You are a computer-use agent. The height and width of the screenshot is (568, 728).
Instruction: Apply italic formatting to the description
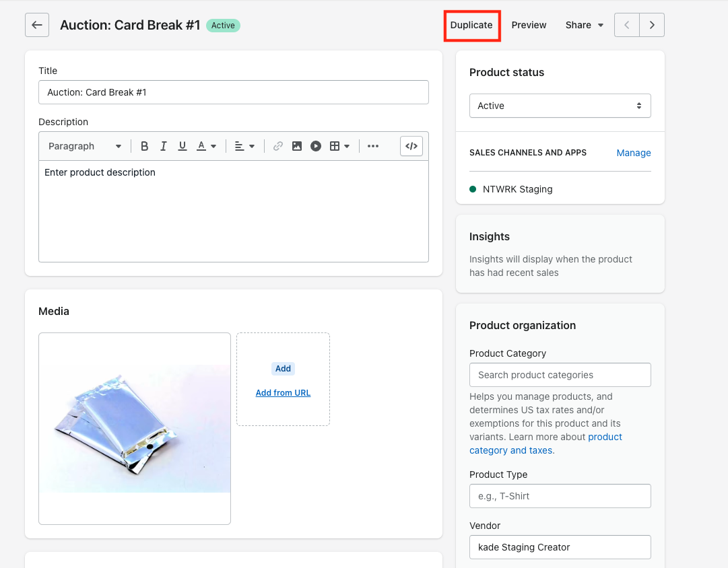(163, 145)
